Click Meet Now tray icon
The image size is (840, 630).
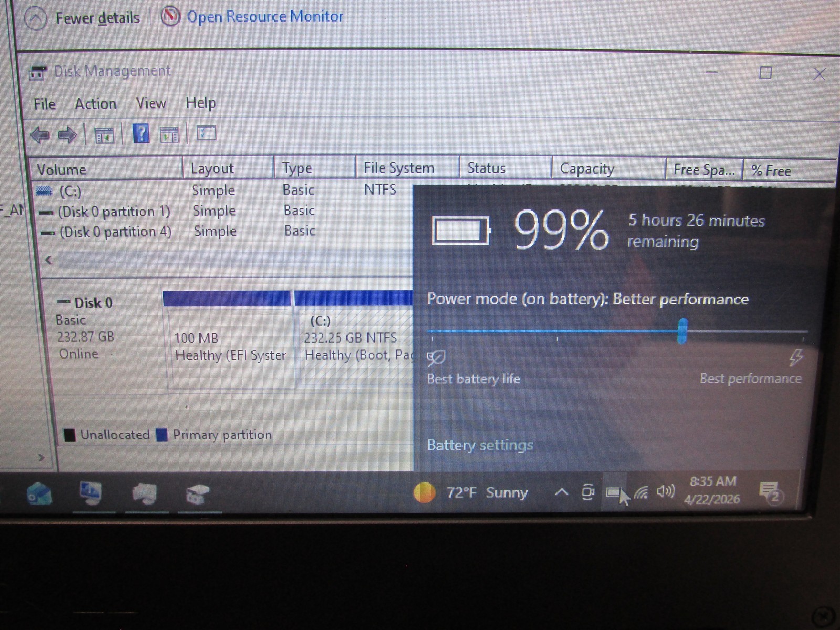(588, 492)
